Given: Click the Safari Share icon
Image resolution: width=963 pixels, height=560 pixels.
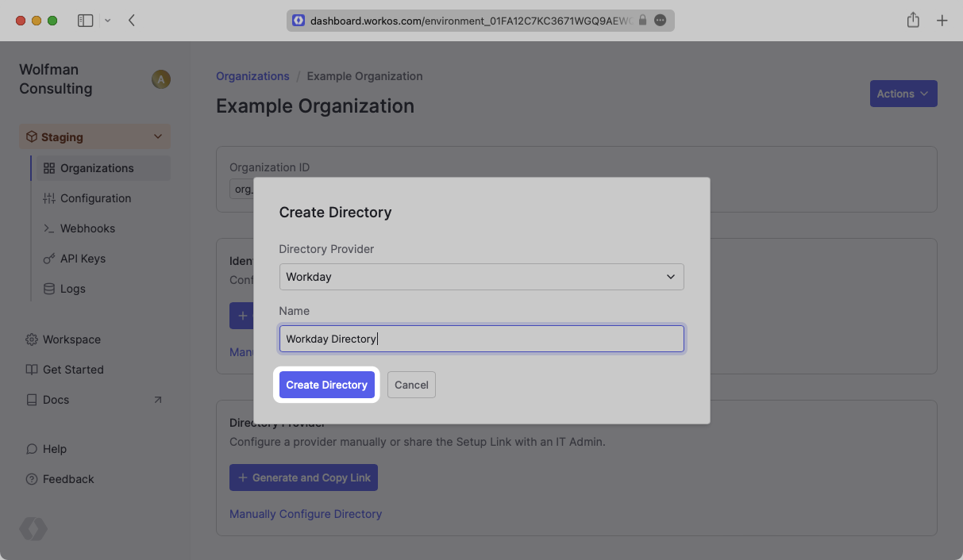Looking at the screenshot, I should (913, 21).
